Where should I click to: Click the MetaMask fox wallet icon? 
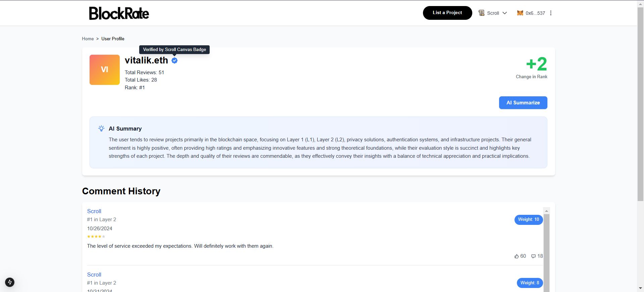tap(520, 13)
